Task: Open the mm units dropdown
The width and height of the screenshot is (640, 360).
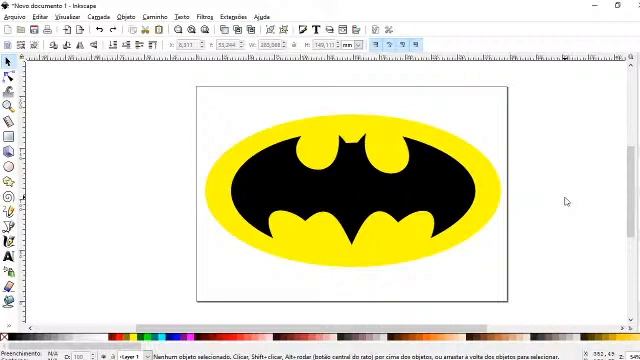Action: (x=358, y=45)
